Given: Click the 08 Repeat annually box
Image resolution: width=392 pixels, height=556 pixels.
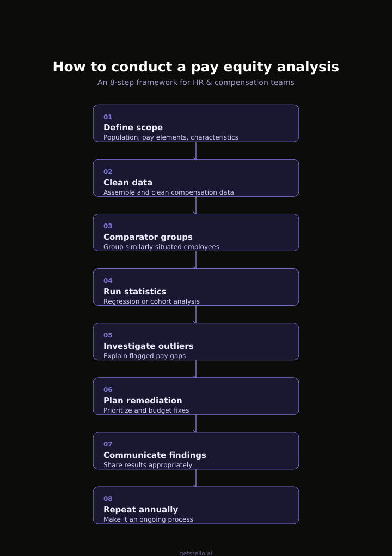Looking at the screenshot, I should tap(196, 505).
